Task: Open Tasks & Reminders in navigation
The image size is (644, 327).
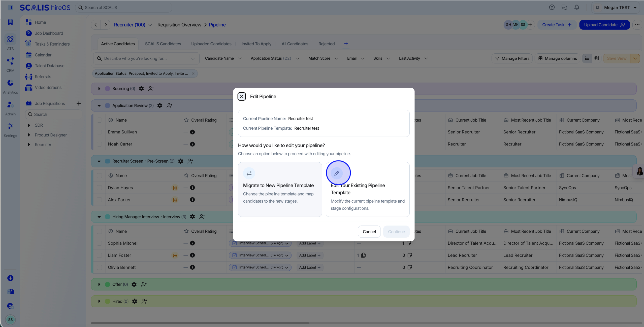Action: point(52,44)
